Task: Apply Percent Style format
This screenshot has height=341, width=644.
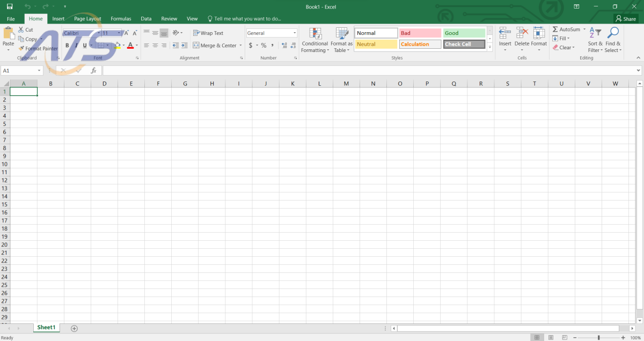Action: click(x=264, y=46)
